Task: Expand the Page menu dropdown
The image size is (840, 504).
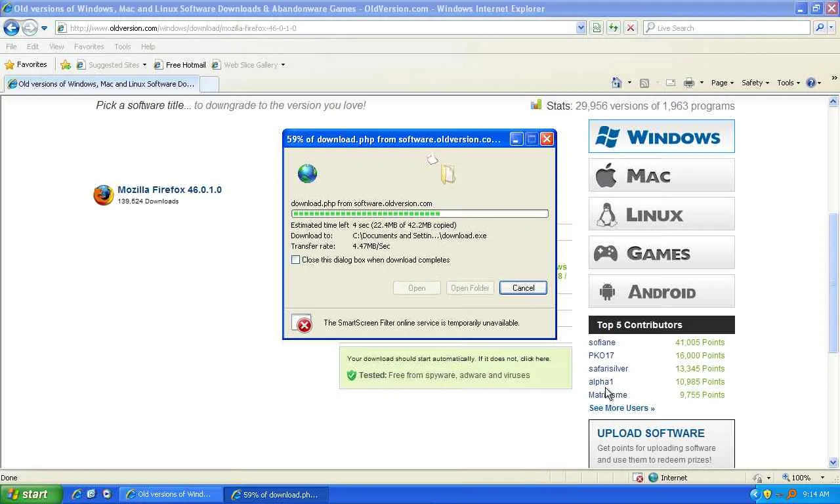Action: (x=723, y=83)
